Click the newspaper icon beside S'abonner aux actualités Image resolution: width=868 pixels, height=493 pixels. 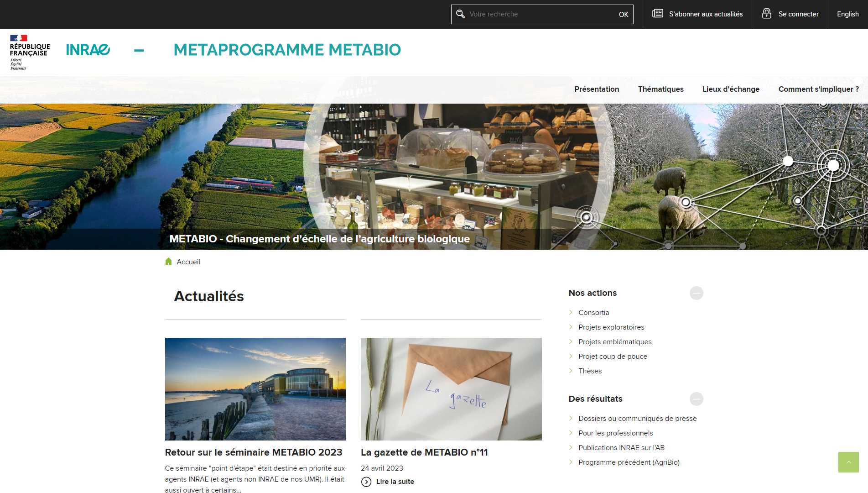657,14
